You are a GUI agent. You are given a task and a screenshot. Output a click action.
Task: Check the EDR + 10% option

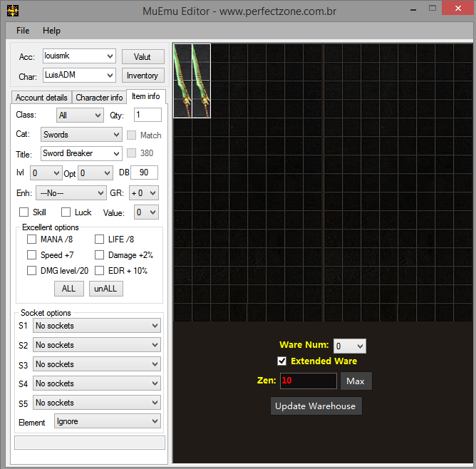click(x=99, y=270)
